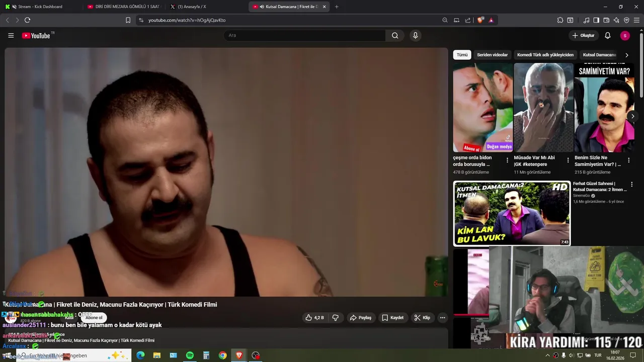Open media control music note icon

click(586, 20)
